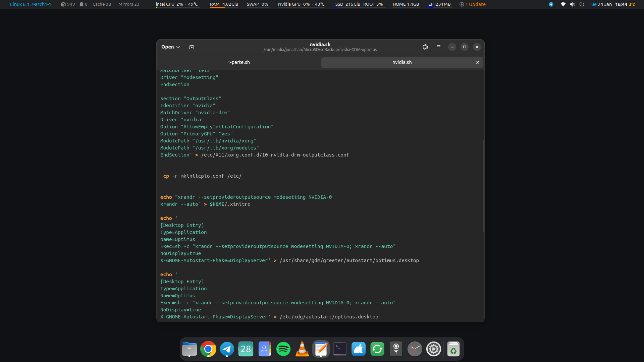Open the hamburger main menu
644x362 pixels.
tap(438, 47)
